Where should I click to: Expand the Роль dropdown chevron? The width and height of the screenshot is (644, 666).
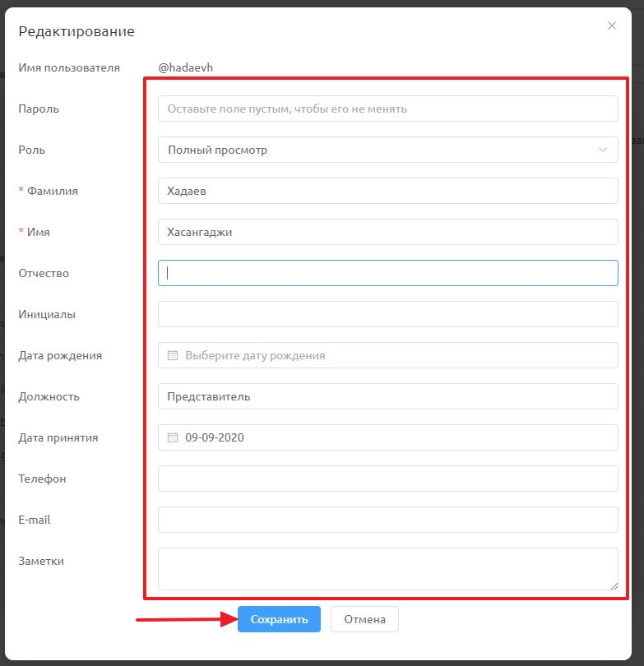click(x=602, y=150)
